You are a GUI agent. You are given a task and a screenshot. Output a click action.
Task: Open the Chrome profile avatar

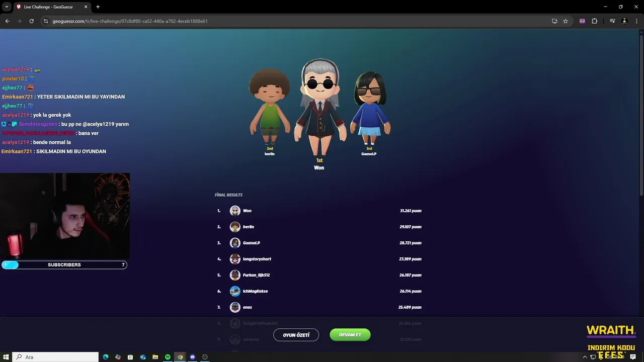coord(624,21)
